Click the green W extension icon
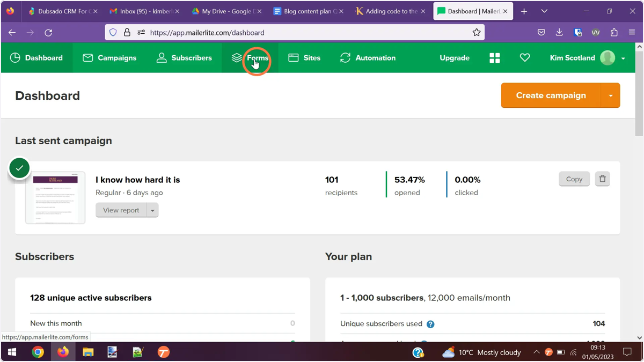 (x=596, y=33)
